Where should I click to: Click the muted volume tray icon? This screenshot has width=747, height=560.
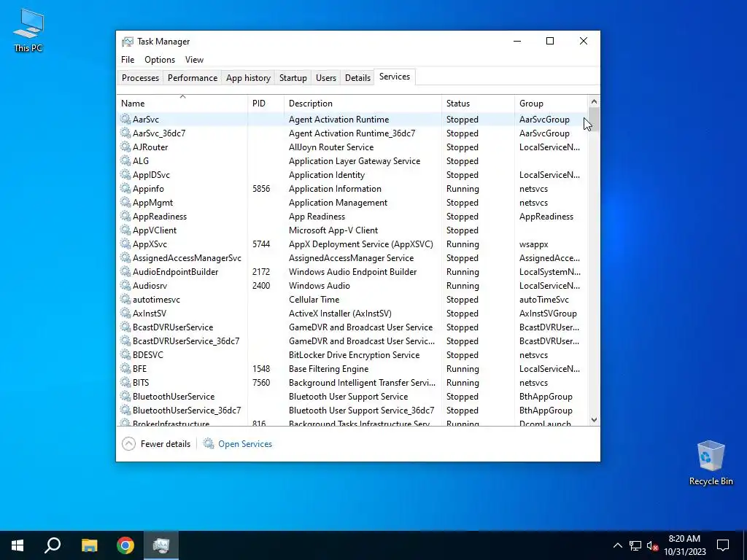[x=652, y=545]
